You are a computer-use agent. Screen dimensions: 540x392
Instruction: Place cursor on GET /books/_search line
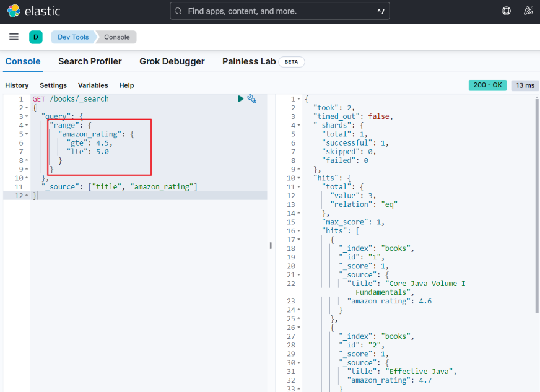(71, 99)
